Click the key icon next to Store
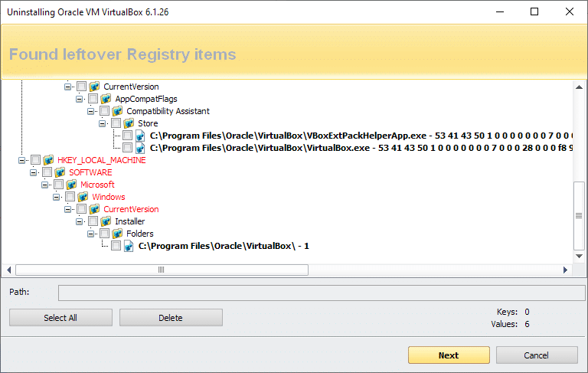This screenshot has width=588, height=373. coord(129,123)
